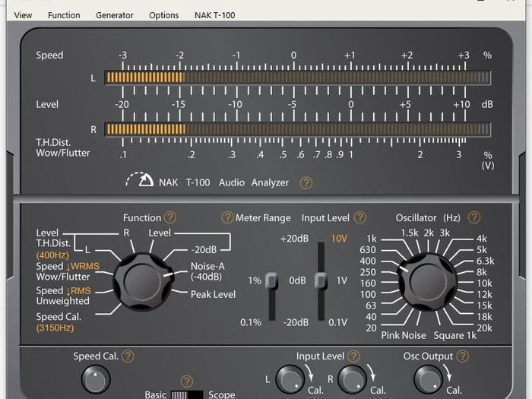Select the 10k oscillator frequency label

pos(484,283)
